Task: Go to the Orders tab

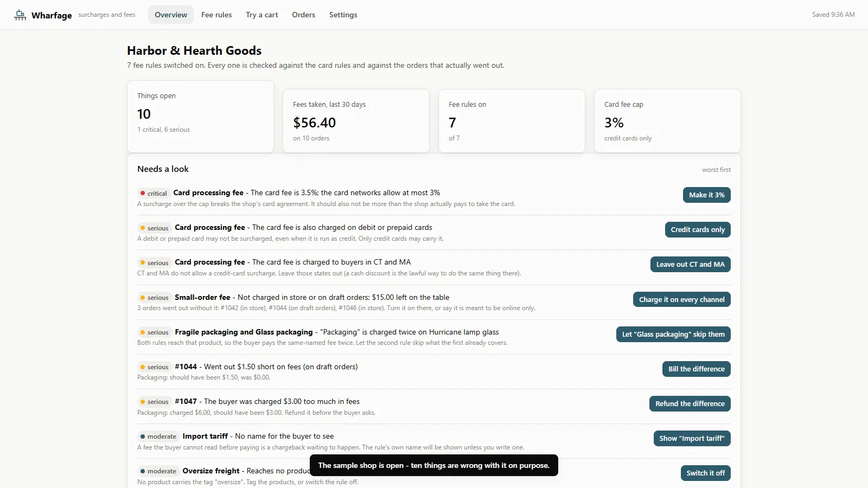Action: tap(303, 15)
